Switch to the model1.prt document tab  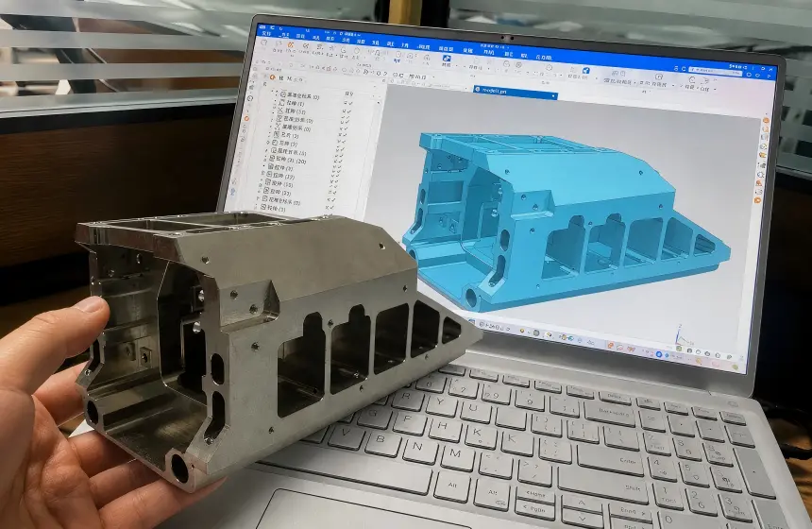tap(516, 93)
